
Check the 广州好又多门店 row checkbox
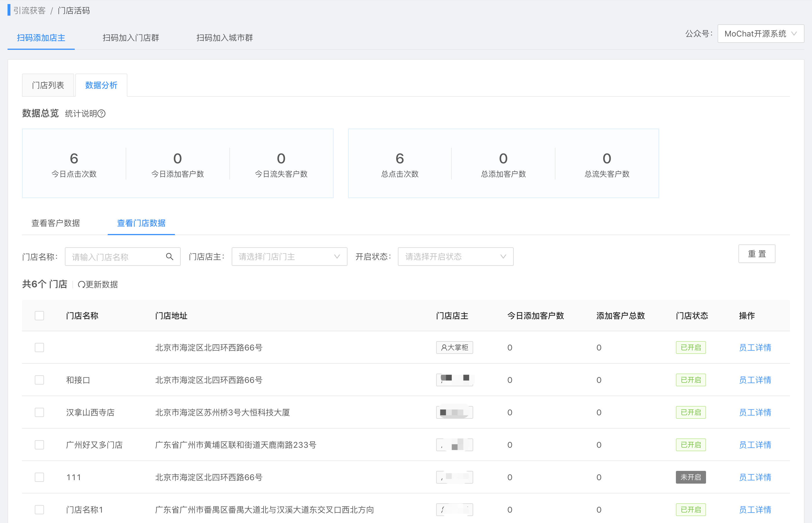point(39,445)
